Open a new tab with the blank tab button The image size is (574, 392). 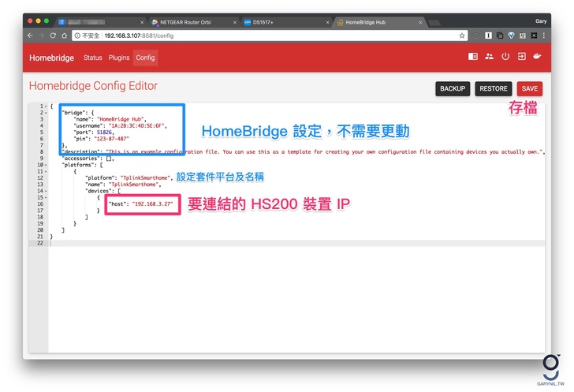tap(434, 23)
